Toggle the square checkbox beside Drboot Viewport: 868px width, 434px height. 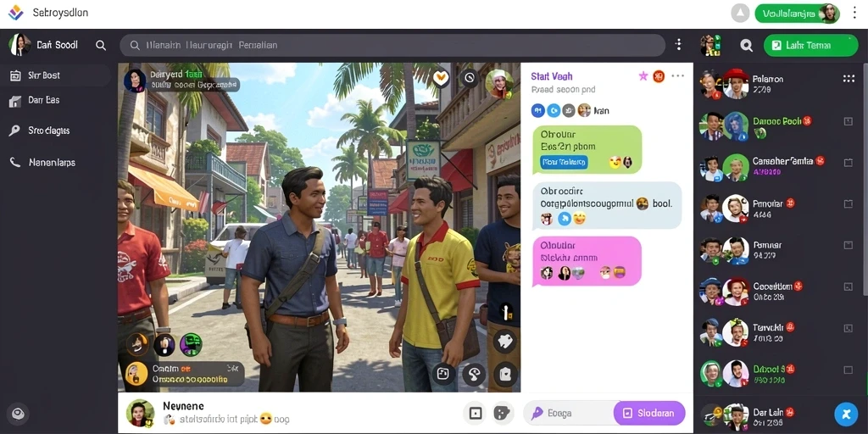(848, 370)
